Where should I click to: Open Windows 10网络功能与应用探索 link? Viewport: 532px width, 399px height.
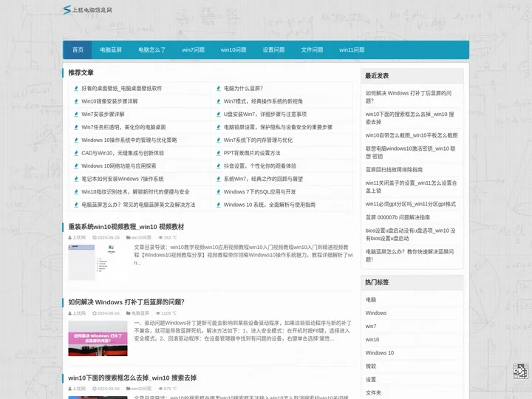[x=119, y=166]
